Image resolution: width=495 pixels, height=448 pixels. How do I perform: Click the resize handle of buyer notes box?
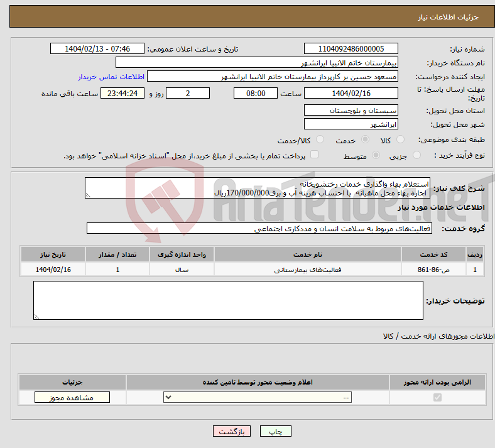36,316
